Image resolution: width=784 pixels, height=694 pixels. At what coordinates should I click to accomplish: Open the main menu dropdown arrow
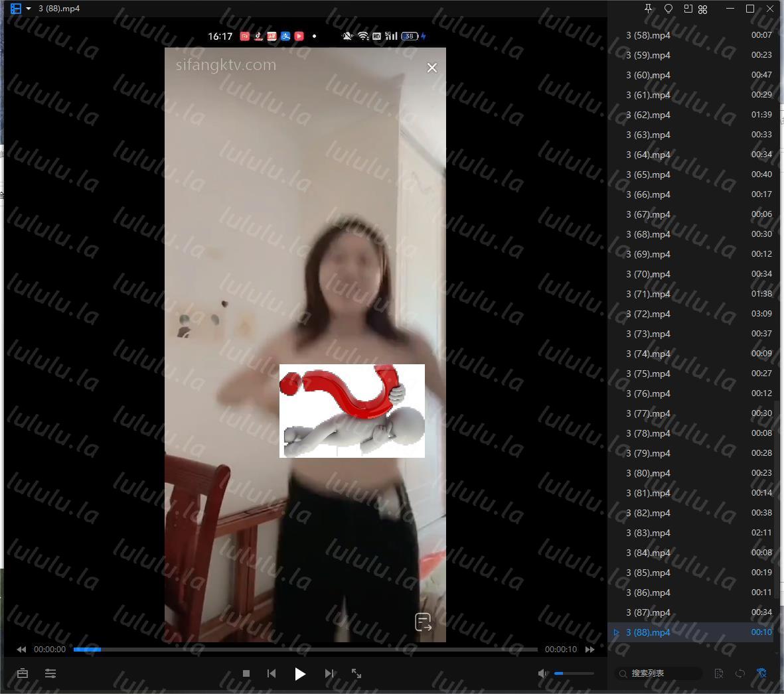click(29, 9)
